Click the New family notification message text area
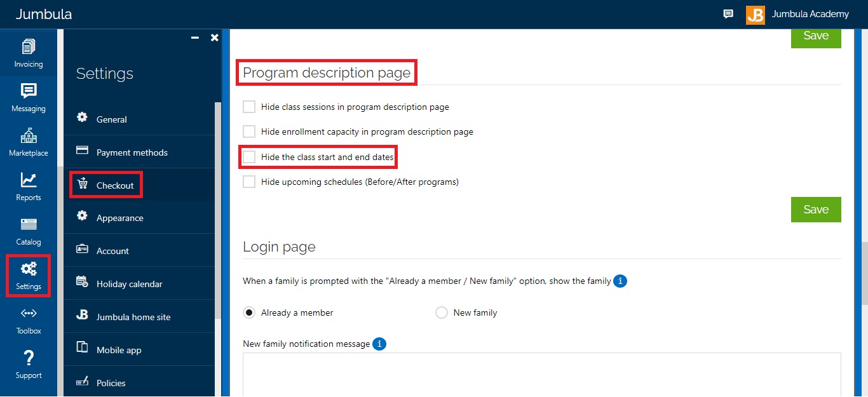 tap(542, 375)
